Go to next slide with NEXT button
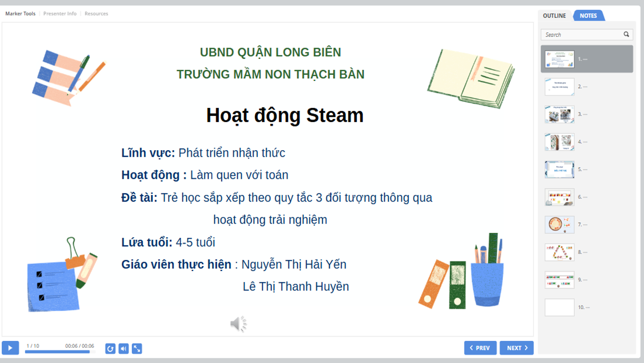 tap(517, 348)
